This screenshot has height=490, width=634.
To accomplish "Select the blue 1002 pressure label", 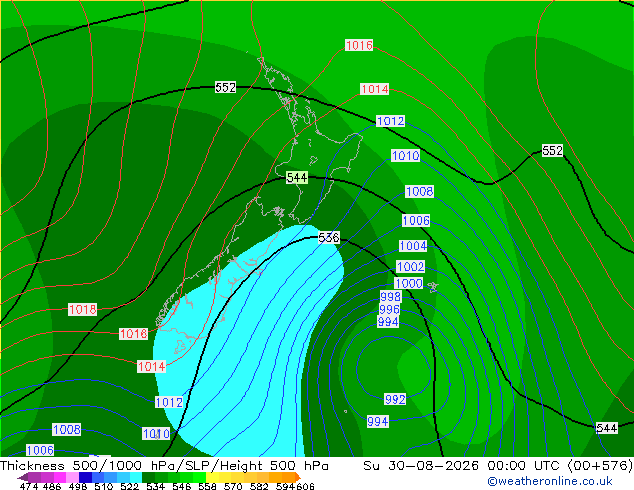I will 410,266.
